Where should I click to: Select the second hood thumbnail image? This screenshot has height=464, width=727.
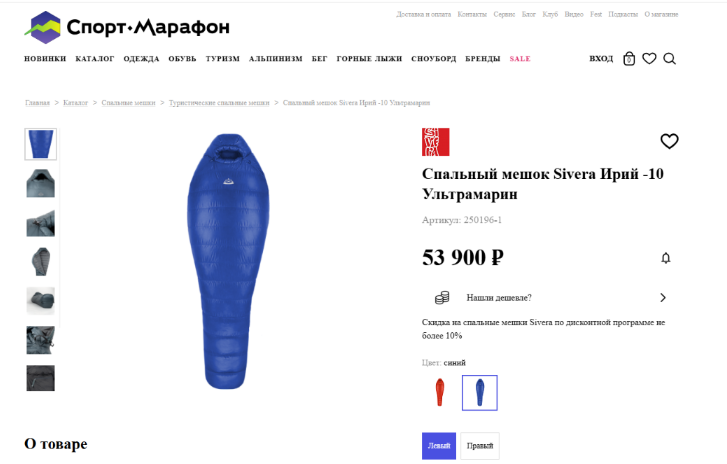pyautogui.click(x=40, y=184)
